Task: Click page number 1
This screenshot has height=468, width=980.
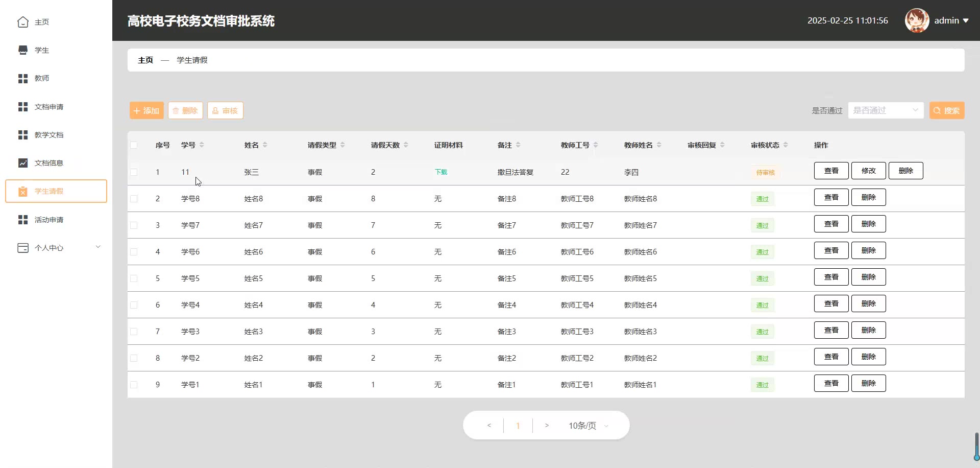Action: click(518, 426)
